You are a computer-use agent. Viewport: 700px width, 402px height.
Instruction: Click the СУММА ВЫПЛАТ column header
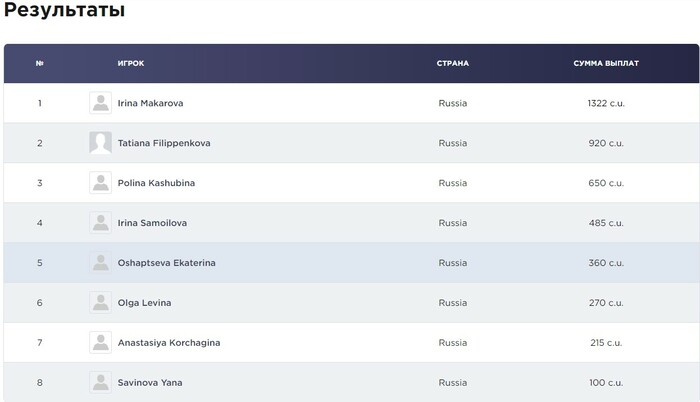pos(606,63)
